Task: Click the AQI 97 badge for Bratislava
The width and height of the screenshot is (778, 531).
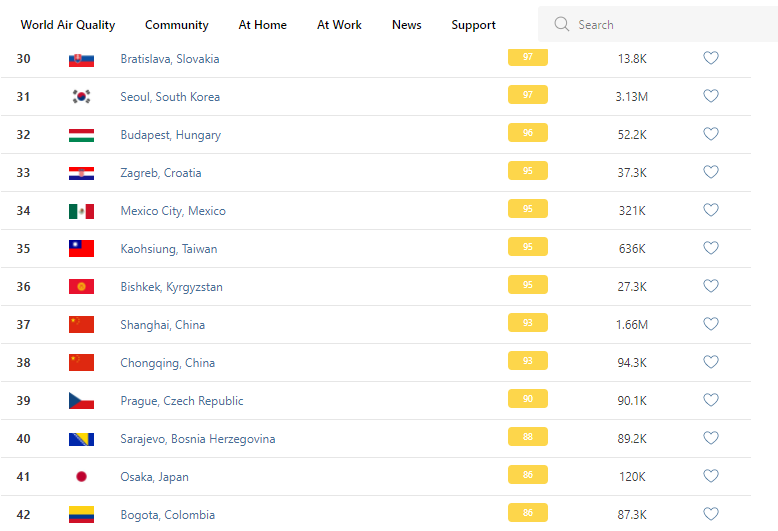Action: (x=527, y=57)
